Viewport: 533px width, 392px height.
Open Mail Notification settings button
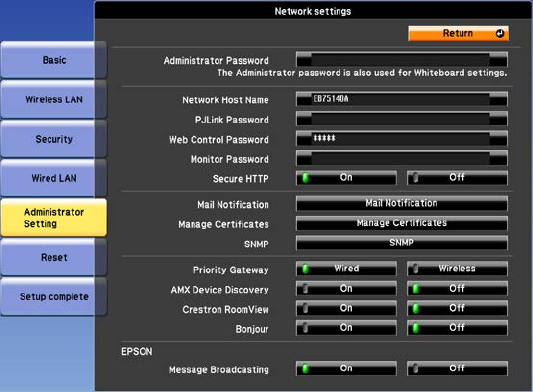click(x=402, y=203)
